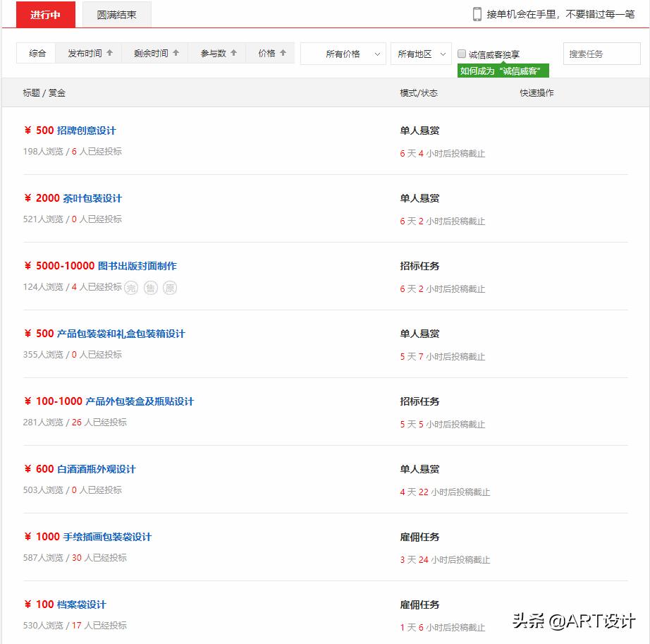This screenshot has width=650, height=644.
Task: Select the 进行中 tab
Action: click(45, 13)
